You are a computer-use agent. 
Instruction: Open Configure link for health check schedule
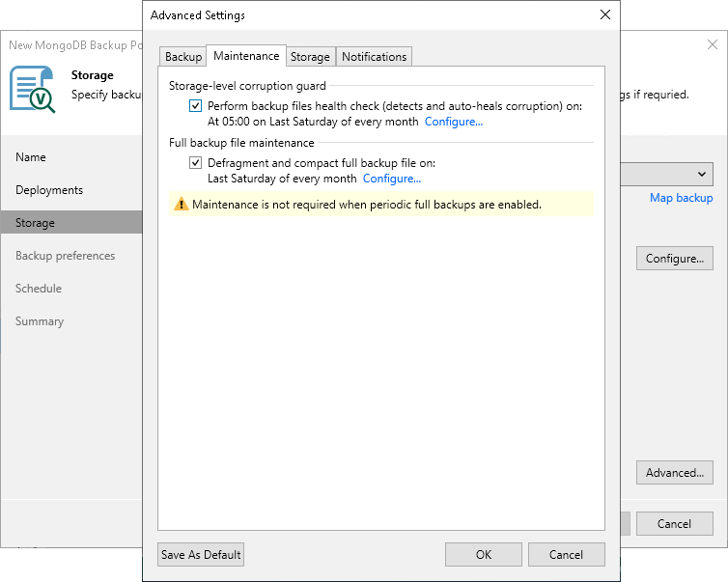click(454, 122)
